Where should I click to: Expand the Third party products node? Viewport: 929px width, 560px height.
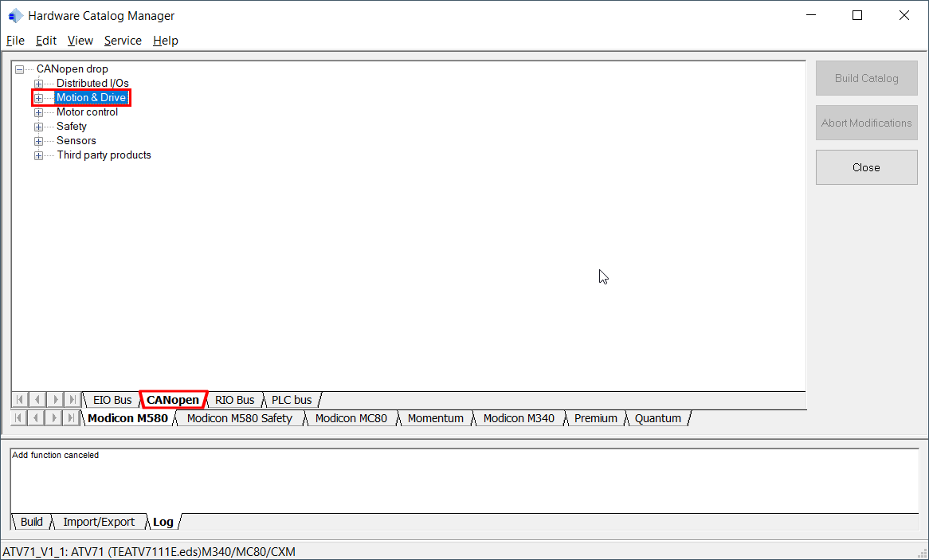[x=38, y=156]
